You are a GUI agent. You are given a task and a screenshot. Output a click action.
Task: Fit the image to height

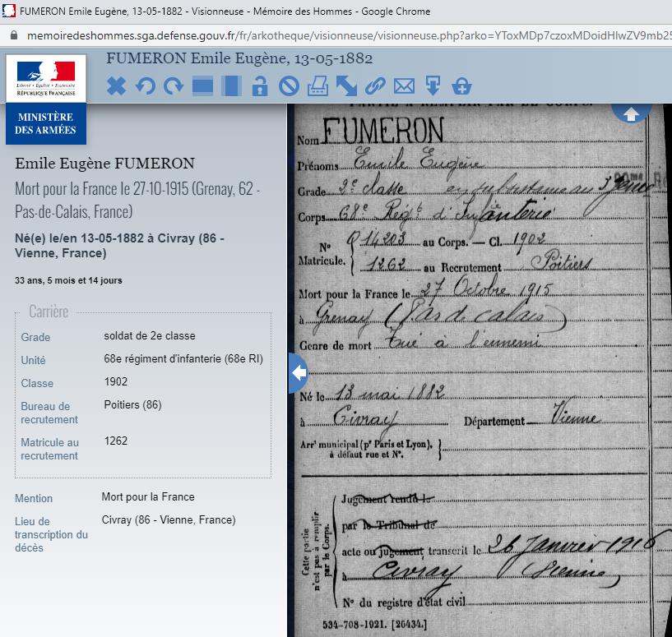[231, 86]
